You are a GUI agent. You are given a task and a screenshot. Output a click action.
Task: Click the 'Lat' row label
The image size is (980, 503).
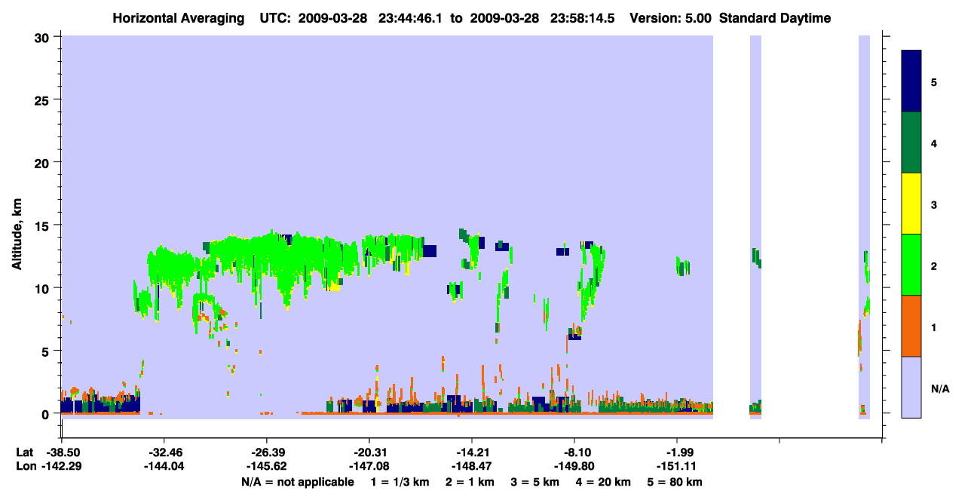pos(24,452)
